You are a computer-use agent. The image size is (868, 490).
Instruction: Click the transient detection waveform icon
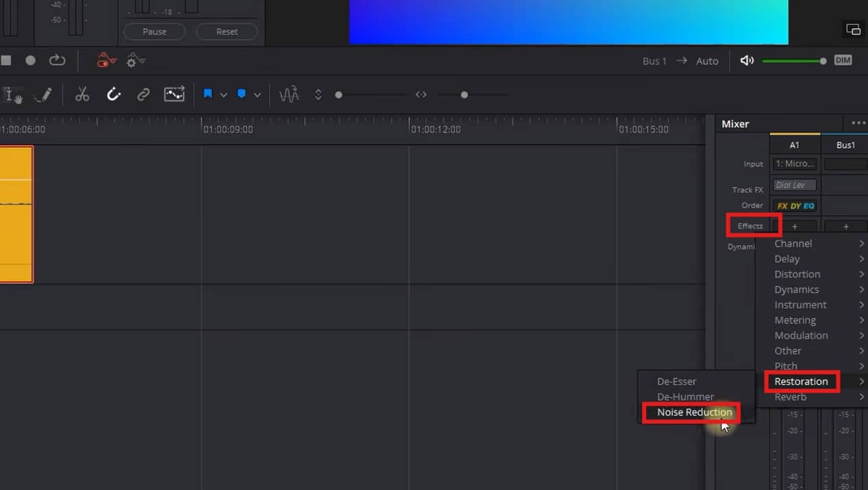point(289,95)
